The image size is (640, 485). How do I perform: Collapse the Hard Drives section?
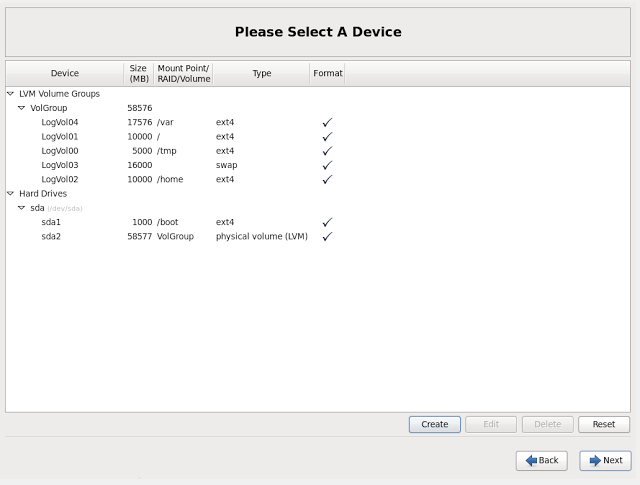[10, 193]
